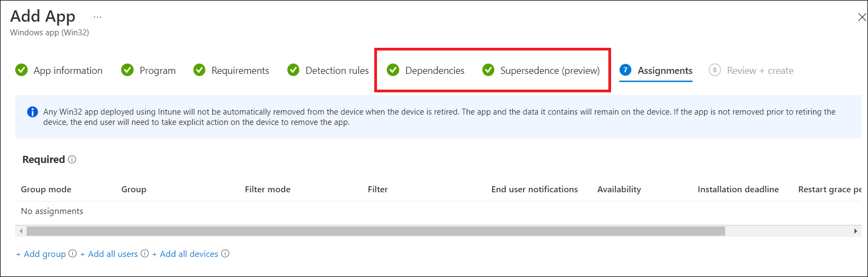868x277 pixels.
Task: Click the info icon after Add all users
Action: coord(145,254)
